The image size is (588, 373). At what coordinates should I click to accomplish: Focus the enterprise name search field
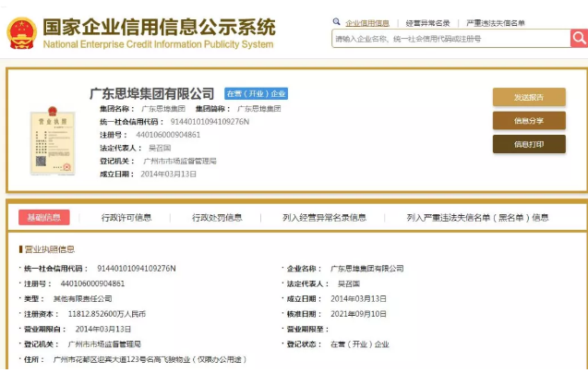pos(451,39)
